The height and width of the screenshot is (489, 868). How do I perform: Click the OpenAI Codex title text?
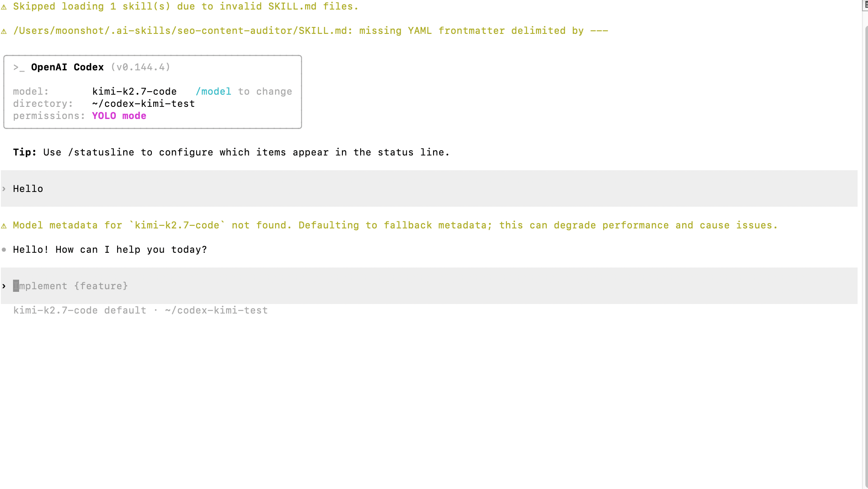click(67, 67)
